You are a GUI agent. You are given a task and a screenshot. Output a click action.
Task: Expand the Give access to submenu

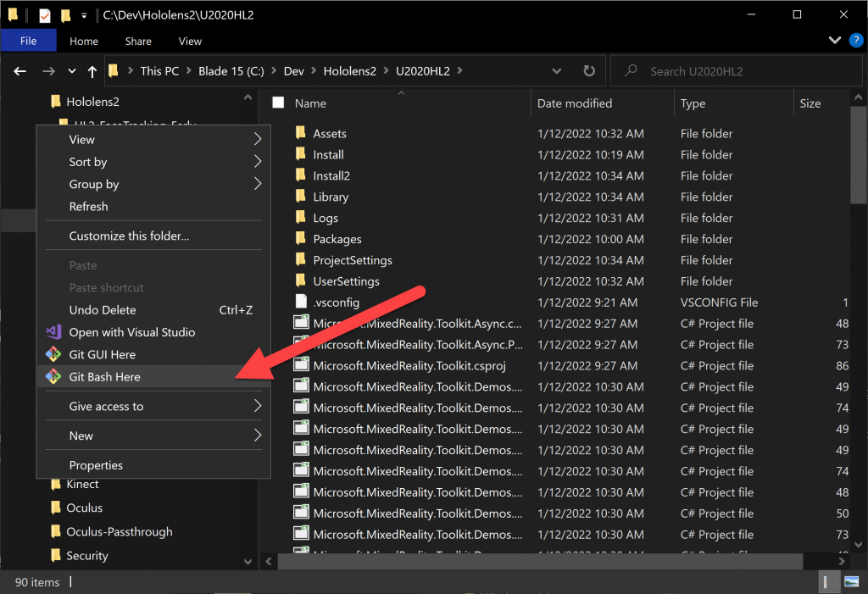[x=258, y=406]
